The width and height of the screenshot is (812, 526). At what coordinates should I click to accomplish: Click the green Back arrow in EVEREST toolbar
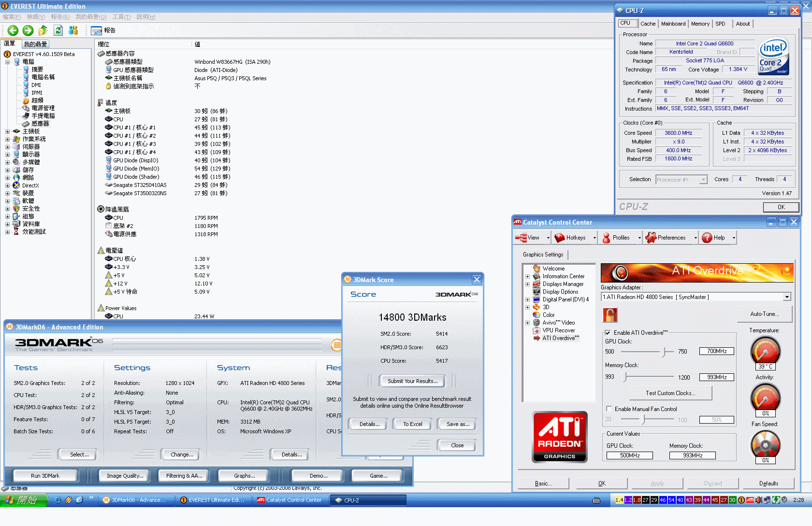coord(13,30)
